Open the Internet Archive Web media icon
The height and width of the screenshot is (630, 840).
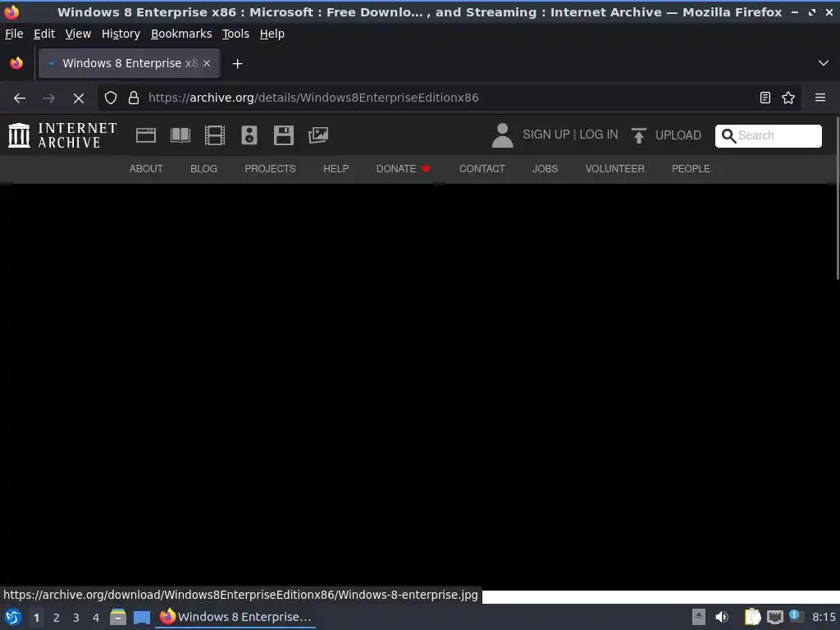(146, 135)
